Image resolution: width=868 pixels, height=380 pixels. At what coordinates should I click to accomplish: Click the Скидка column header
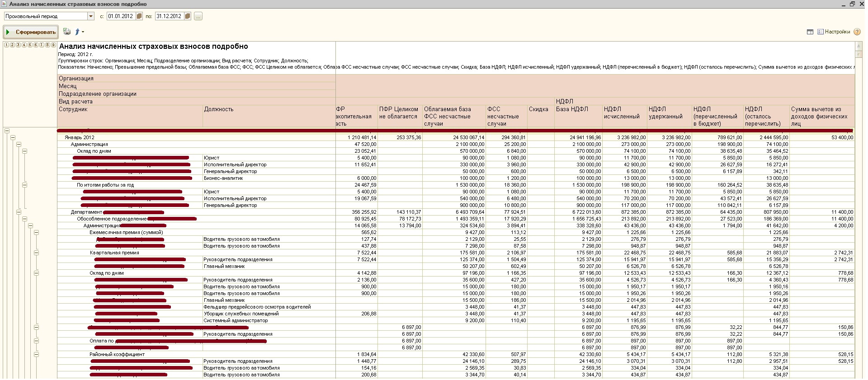541,116
